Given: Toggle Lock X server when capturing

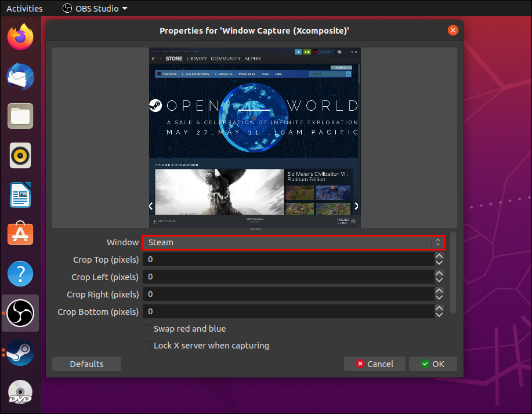Looking at the screenshot, I should (x=147, y=346).
